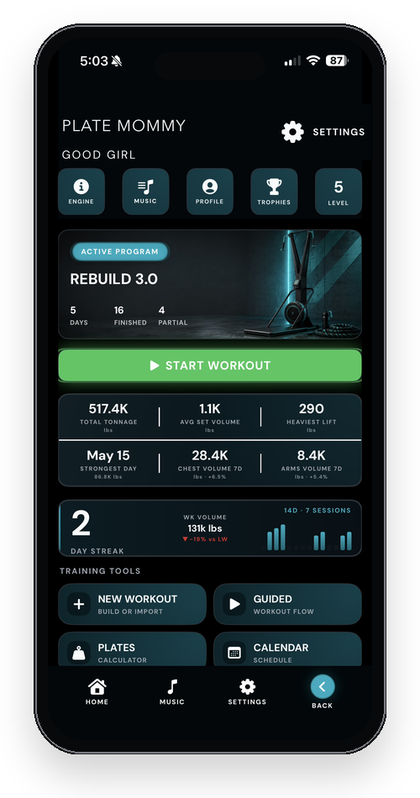Click the play icon on Guided

click(x=234, y=604)
